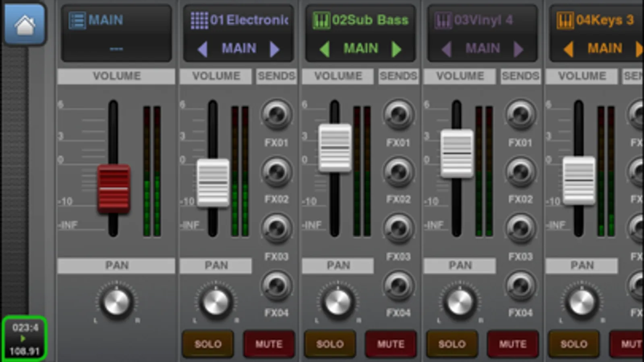Click FX03 send knob on 01 Electronic
This screenshot has height=362, width=644.
(x=276, y=228)
